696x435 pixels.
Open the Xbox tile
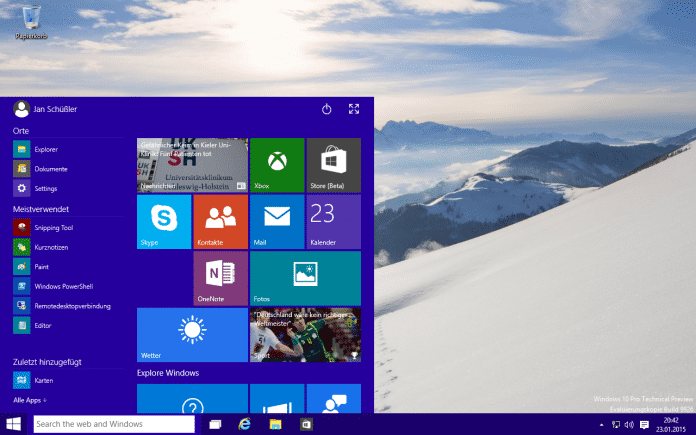pyautogui.click(x=276, y=165)
